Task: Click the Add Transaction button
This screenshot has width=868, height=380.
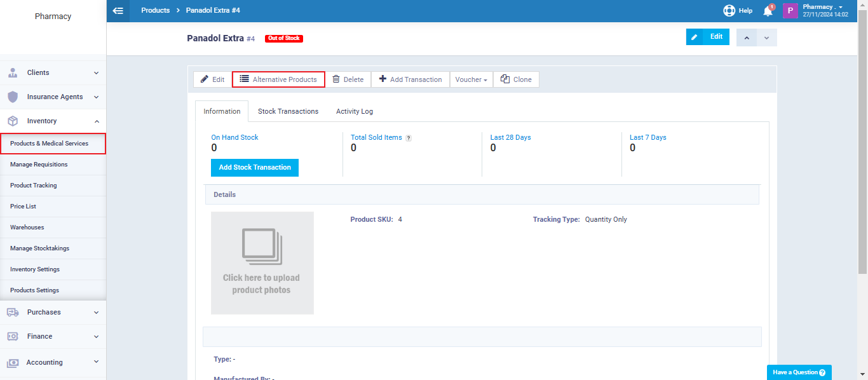Action: pos(410,79)
